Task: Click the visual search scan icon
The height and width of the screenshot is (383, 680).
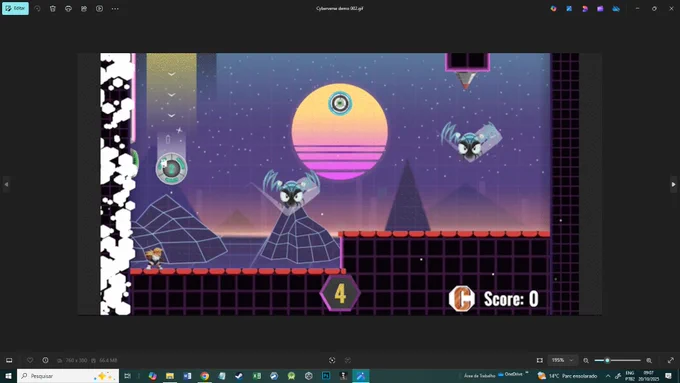Action: [332, 360]
